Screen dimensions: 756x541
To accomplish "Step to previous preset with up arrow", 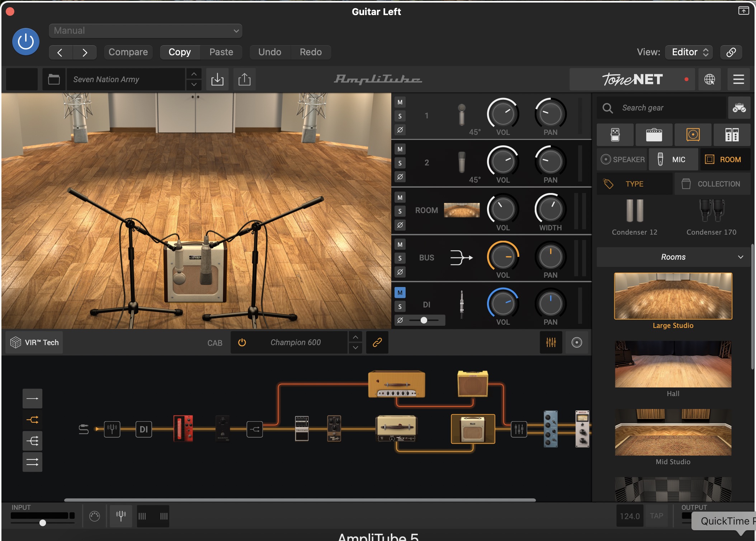I will (x=194, y=74).
